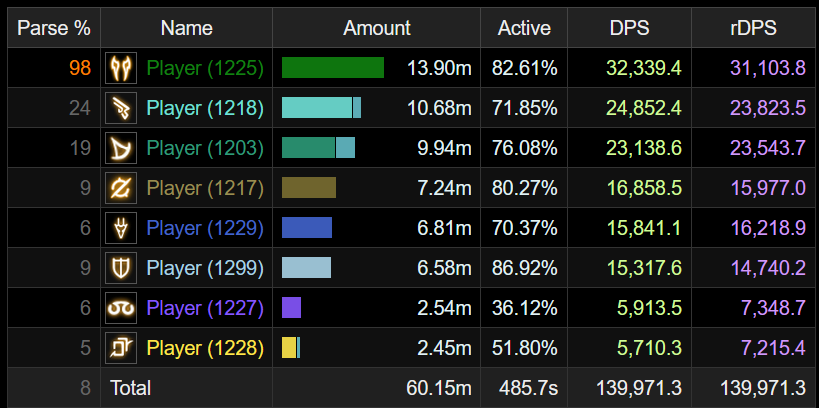Screen dimensions: 819x408
Task: Click the green damage bar for 13.90m
Action: click(333, 68)
